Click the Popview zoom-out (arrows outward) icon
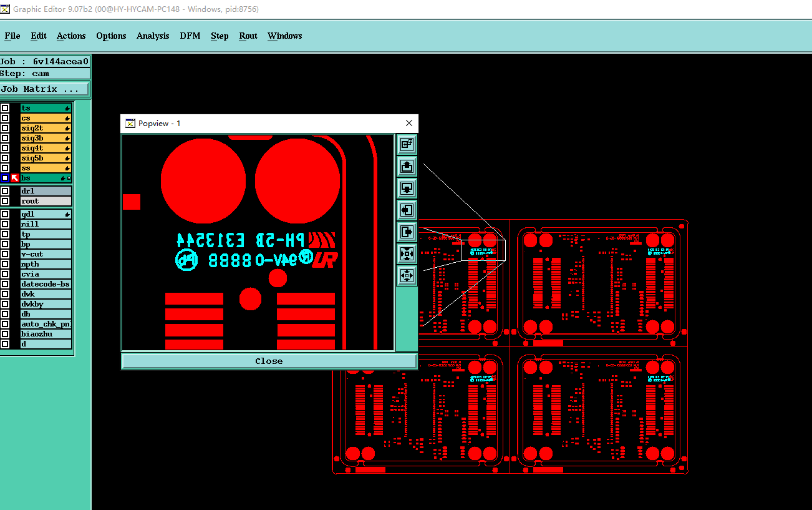This screenshot has height=510, width=812. 407,275
